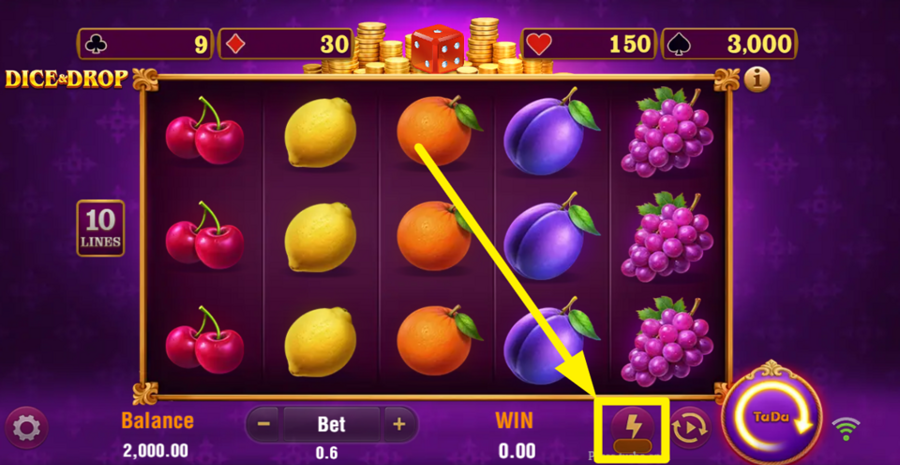Click the middle lemon symbol
This screenshot has height=465, width=900.
(320, 237)
